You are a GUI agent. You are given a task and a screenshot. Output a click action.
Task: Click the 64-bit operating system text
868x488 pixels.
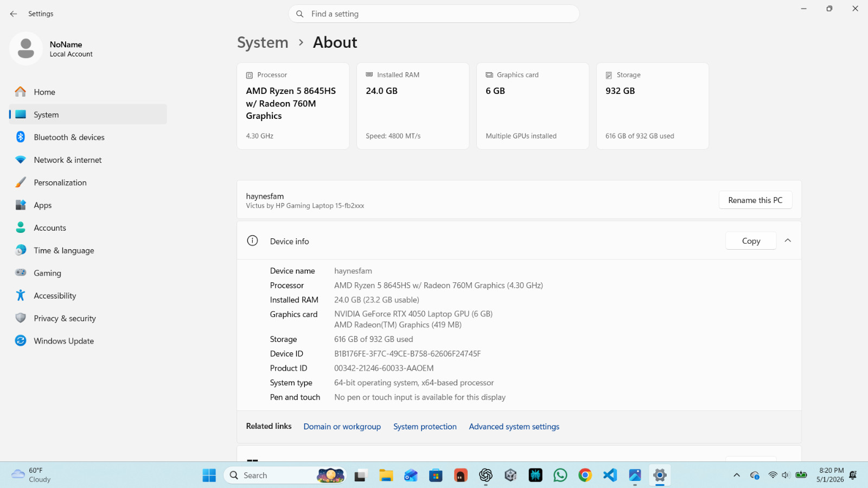tap(414, 383)
